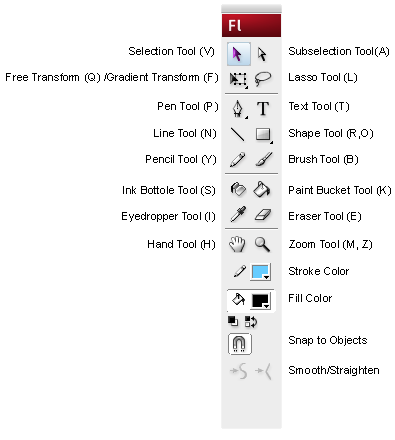The image size is (395, 440).
Task: Activate the Lasso Tool icon
Action: (x=263, y=79)
